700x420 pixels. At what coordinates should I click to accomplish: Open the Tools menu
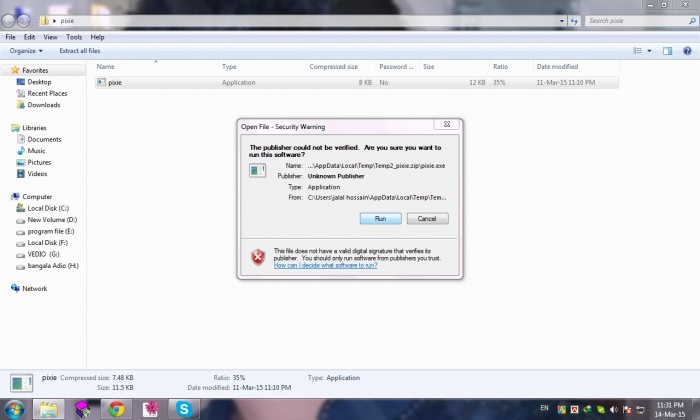(74, 37)
